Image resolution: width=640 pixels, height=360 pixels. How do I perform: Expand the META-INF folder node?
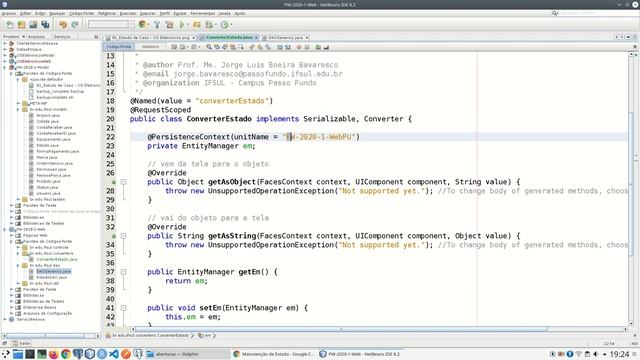tap(18, 103)
